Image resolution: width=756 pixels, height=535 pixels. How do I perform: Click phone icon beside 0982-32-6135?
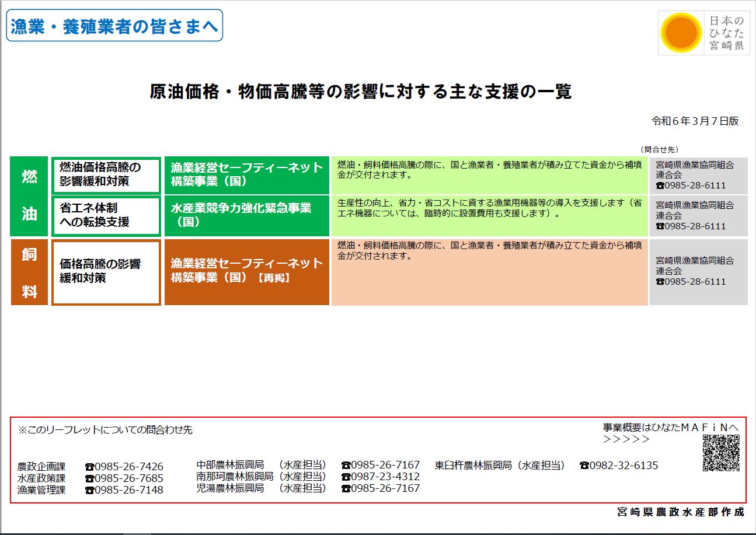584,466
